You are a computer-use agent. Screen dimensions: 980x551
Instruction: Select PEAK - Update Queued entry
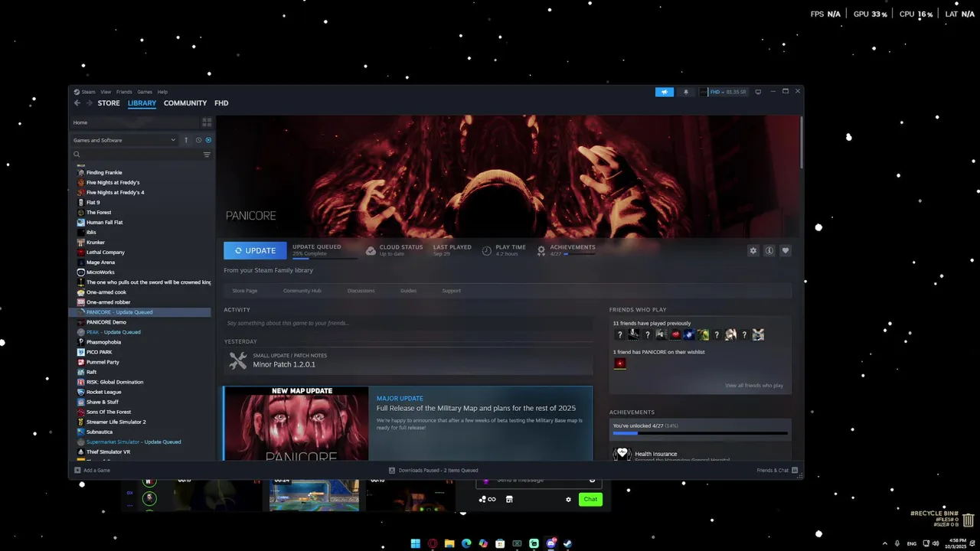coord(113,332)
